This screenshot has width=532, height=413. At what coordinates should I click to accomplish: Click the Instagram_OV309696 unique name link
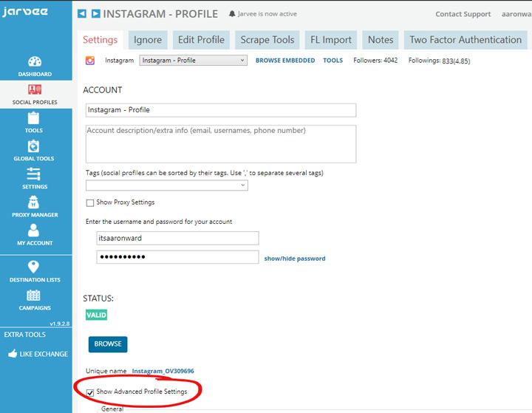[163, 371]
